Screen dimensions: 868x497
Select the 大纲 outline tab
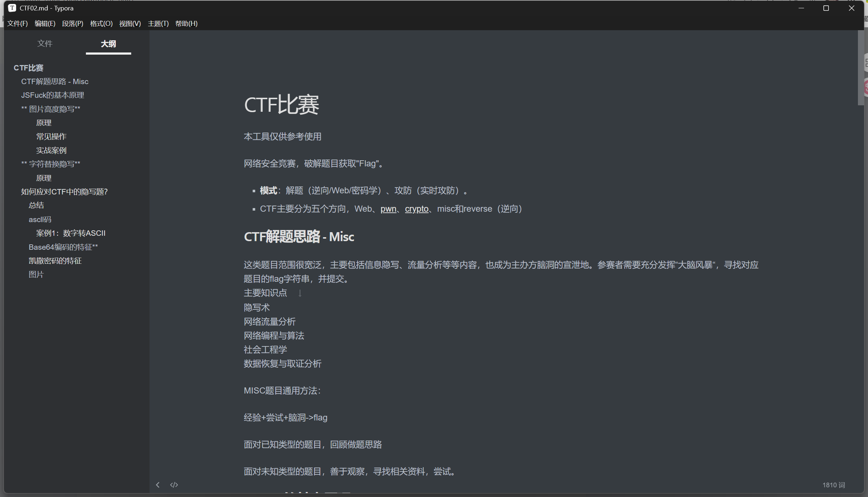(x=108, y=43)
